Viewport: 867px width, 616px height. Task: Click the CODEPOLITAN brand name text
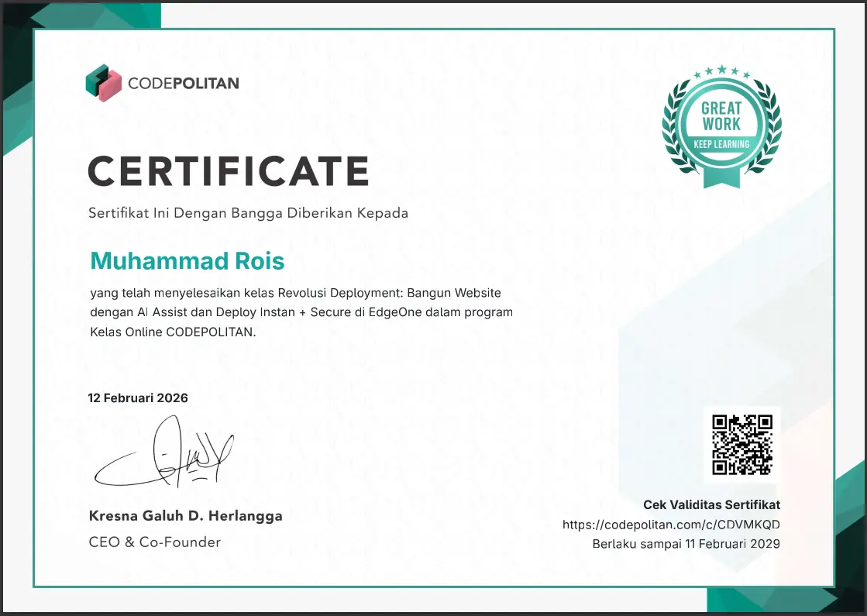click(x=184, y=84)
